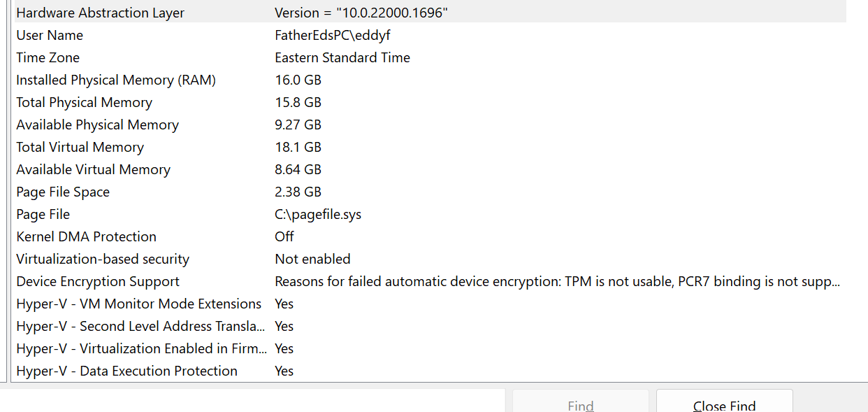Select the Total Virtual Memory entry
The image size is (868, 412).
coord(80,148)
